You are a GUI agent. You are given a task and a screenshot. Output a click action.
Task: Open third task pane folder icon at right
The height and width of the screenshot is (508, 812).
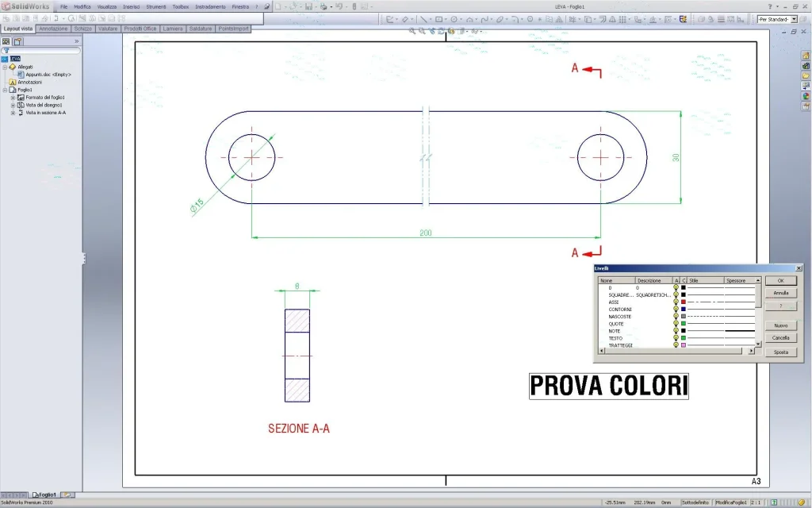(x=806, y=75)
